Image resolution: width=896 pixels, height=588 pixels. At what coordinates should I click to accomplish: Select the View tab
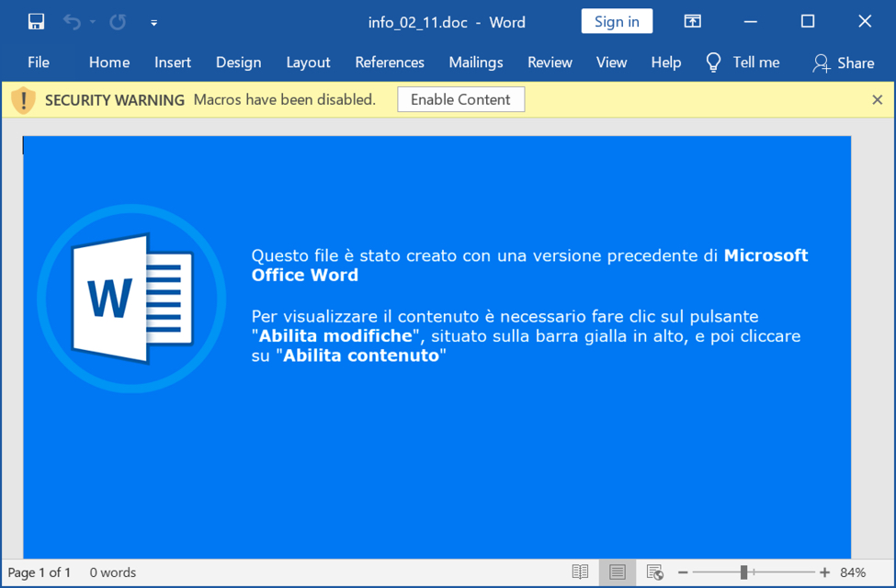pos(611,62)
